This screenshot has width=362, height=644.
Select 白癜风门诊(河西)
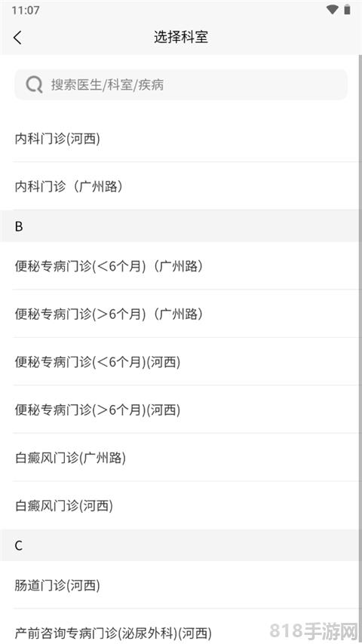[181, 505]
